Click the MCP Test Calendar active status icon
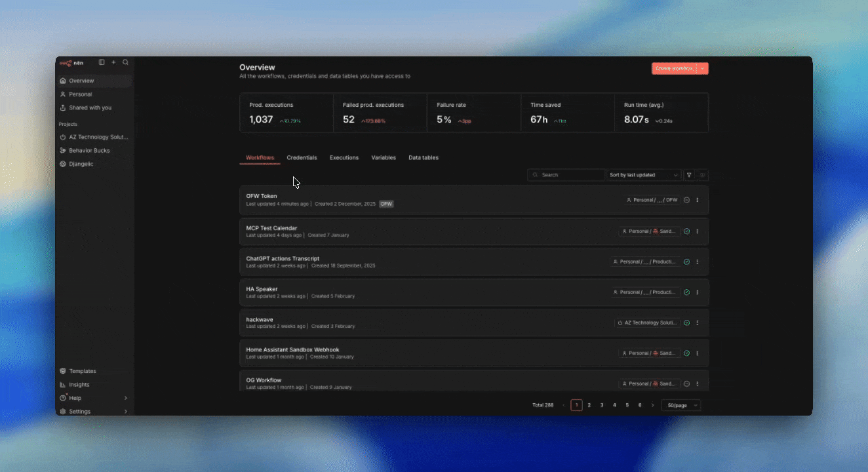Image resolution: width=868 pixels, height=472 pixels. click(686, 231)
